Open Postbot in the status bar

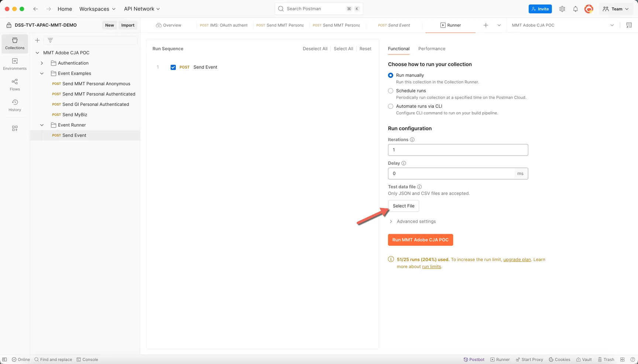(x=474, y=360)
